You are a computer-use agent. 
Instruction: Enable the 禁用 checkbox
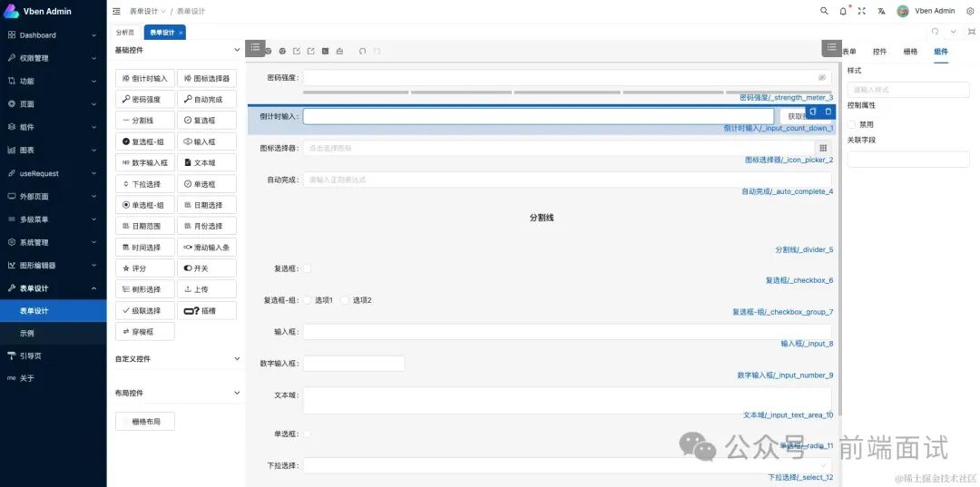click(851, 124)
